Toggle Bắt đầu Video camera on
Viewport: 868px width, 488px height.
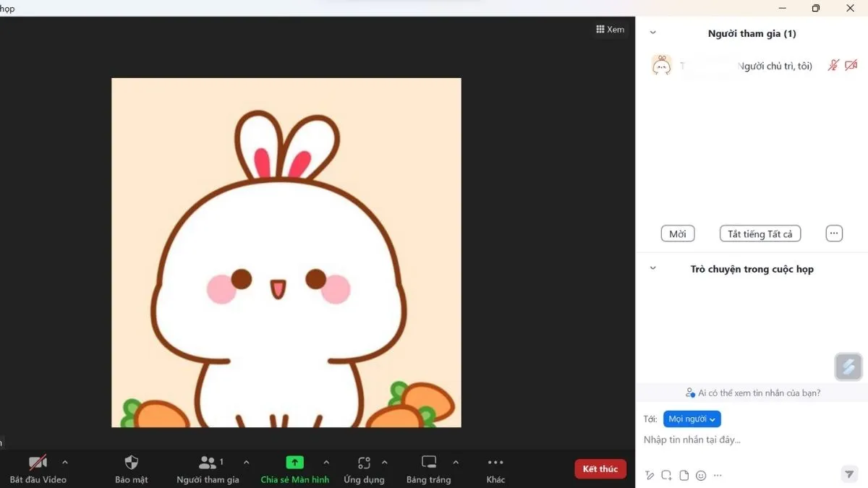pos(38,468)
